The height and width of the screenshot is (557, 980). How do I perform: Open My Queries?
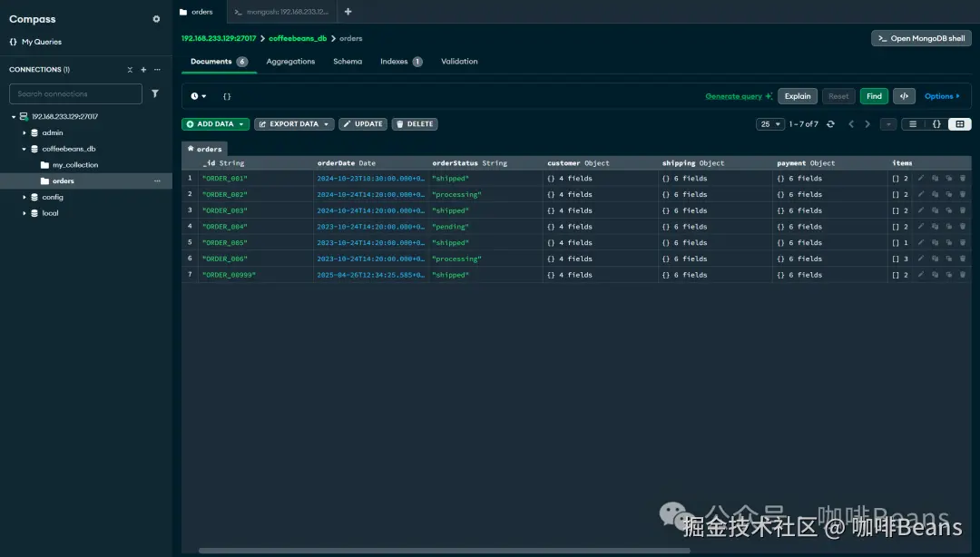point(35,42)
